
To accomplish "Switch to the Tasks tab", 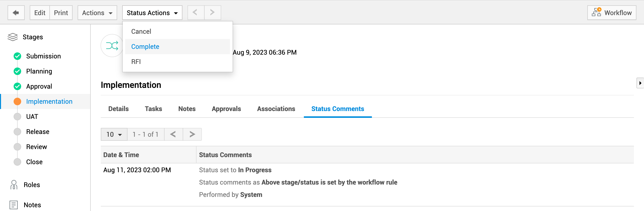I will point(153,109).
